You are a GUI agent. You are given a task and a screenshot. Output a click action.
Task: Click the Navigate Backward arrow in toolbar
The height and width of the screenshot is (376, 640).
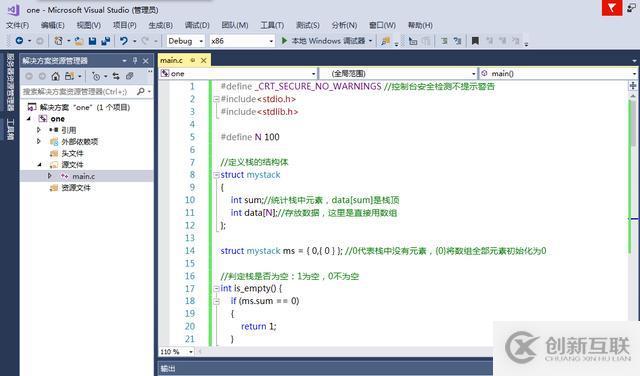pos(19,40)
